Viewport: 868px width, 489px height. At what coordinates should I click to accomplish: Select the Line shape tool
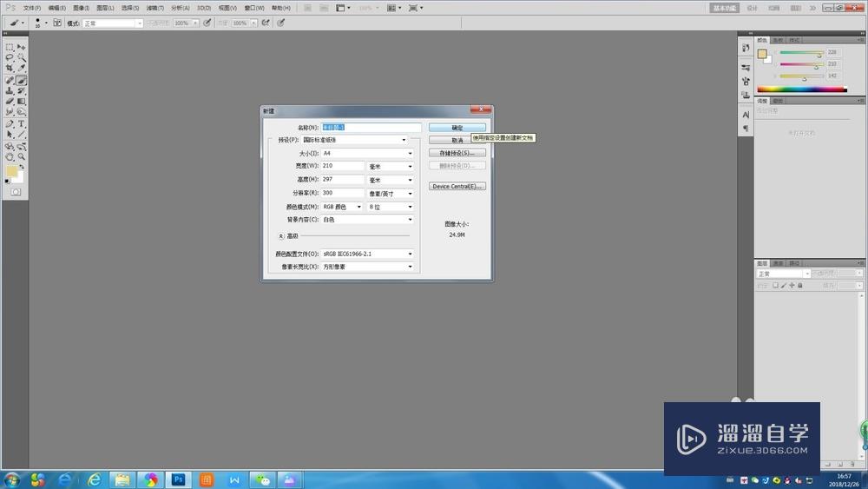click(x=21, y=135)
